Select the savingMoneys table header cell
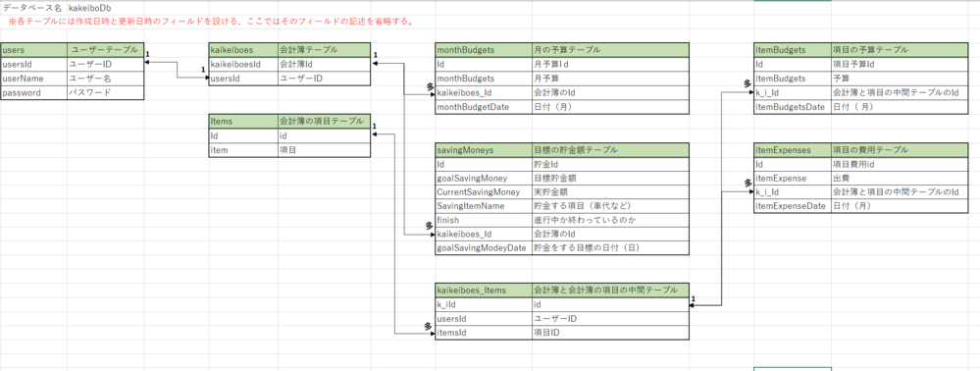Image resolution: width=980 pixels, height=371 pixels. 483,150
